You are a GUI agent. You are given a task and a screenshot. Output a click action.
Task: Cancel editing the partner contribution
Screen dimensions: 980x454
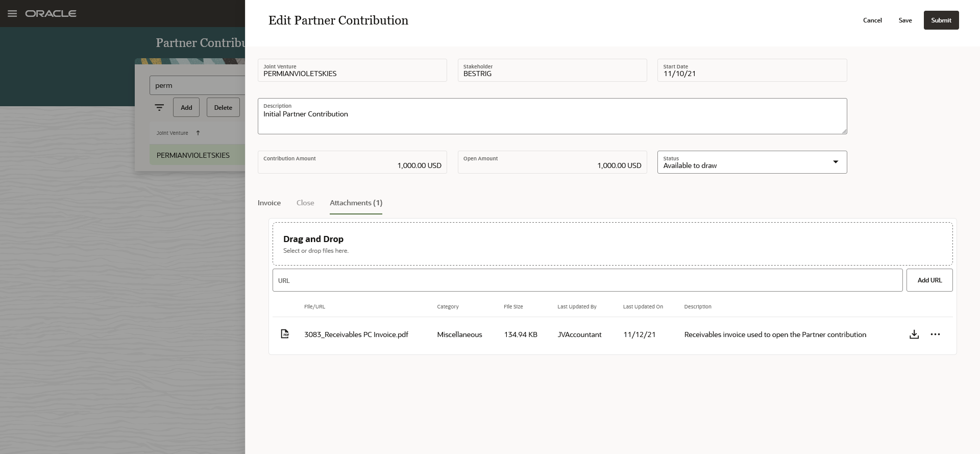872,20
